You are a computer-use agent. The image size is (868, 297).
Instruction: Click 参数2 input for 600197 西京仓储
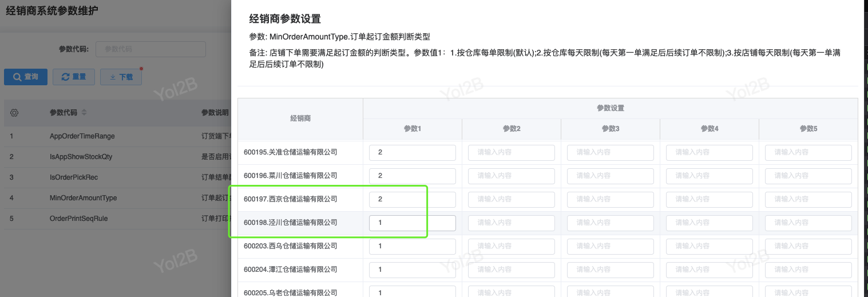(512, 199)
